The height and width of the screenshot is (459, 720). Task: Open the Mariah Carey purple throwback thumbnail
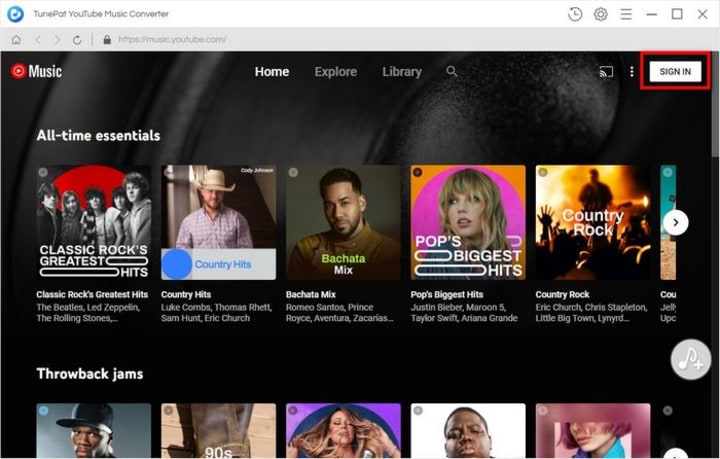tap(343, 431)
